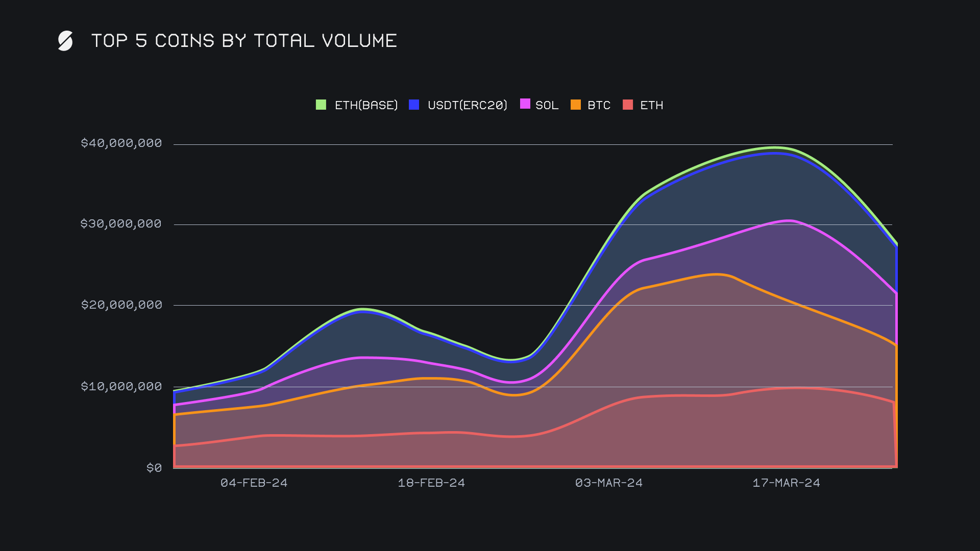Image resolution: width=980 pixels, height=551 pixels.
Task: Click the $20,000,000 y-axis label
Action: click(121, 305)
